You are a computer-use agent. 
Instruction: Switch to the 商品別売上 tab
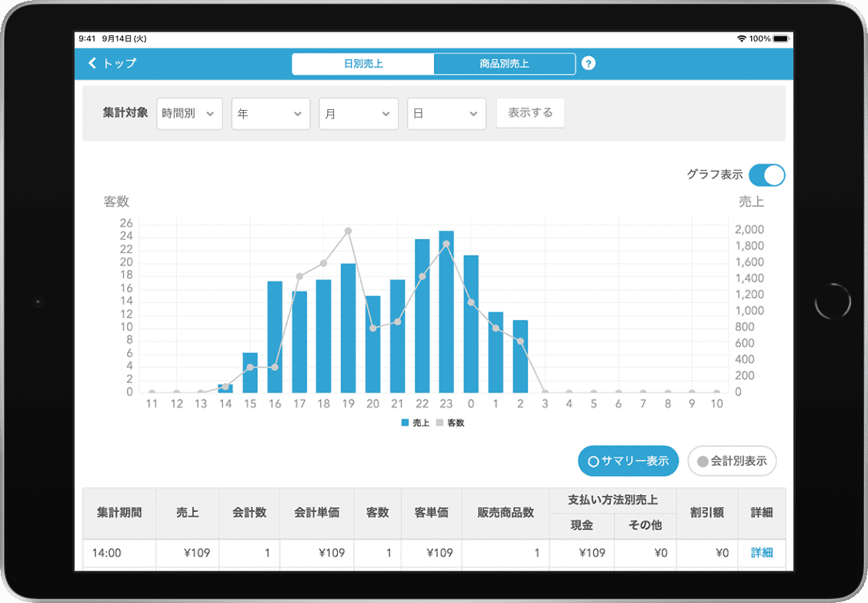pos(504,64)
